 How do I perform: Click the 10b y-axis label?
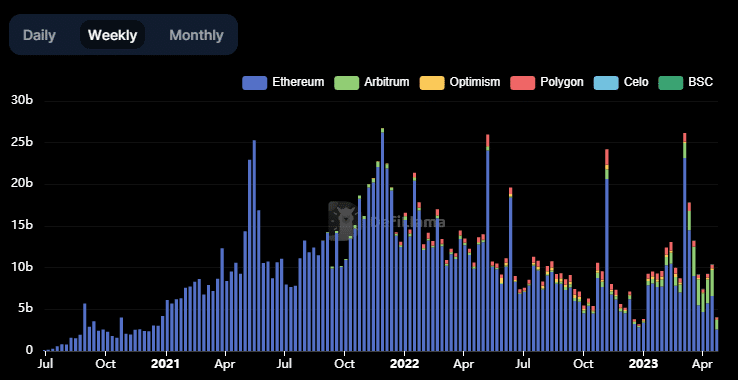(21, 267)
